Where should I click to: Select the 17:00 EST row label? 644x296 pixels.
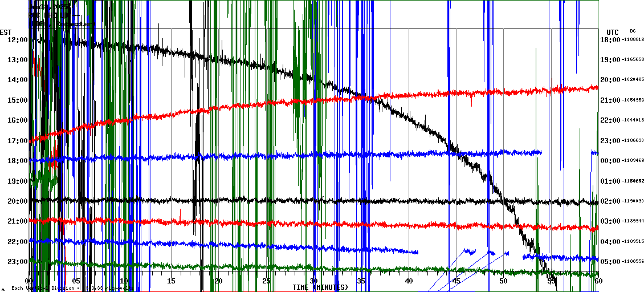tap(17, 141)
